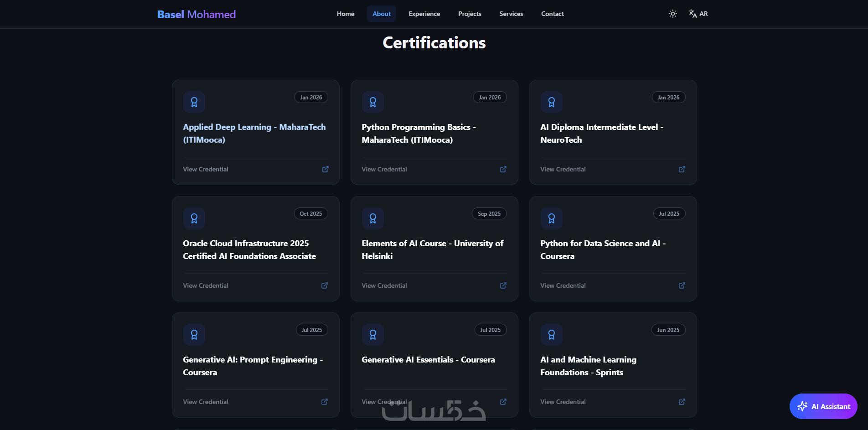View Credential for Generative AI: Prompt Engineering
The image size is (868, 430).
[206, 402]
